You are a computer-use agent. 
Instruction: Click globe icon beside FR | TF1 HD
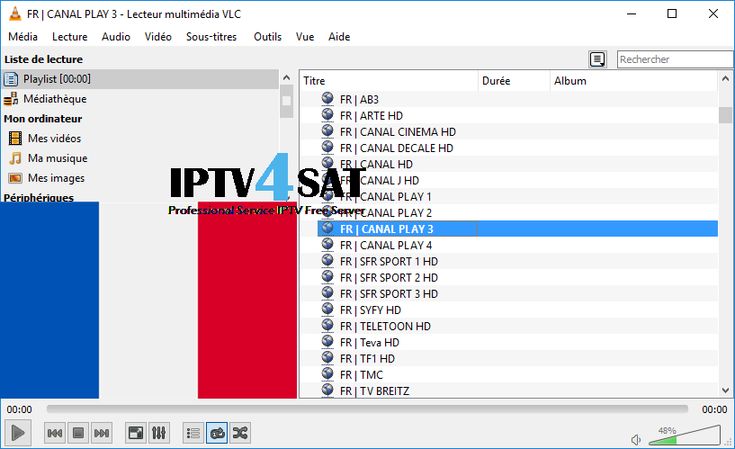pyautogui.click(x=327, y=358)
